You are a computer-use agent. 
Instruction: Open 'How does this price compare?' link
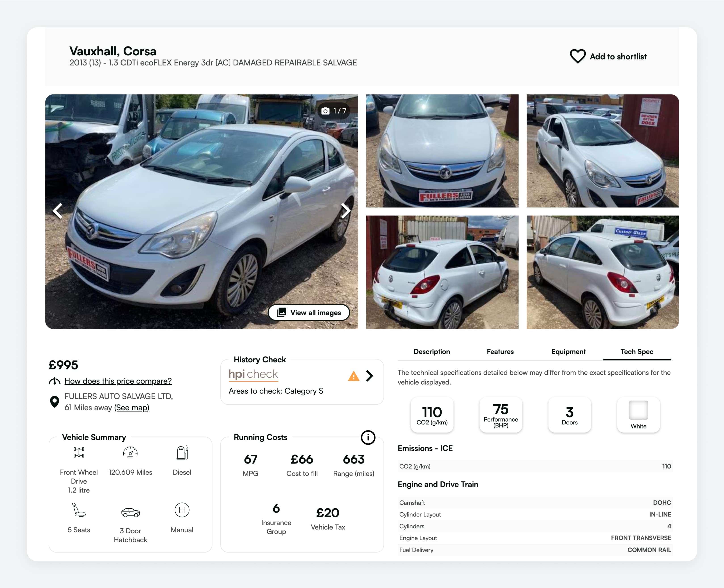tap(118, 381)
